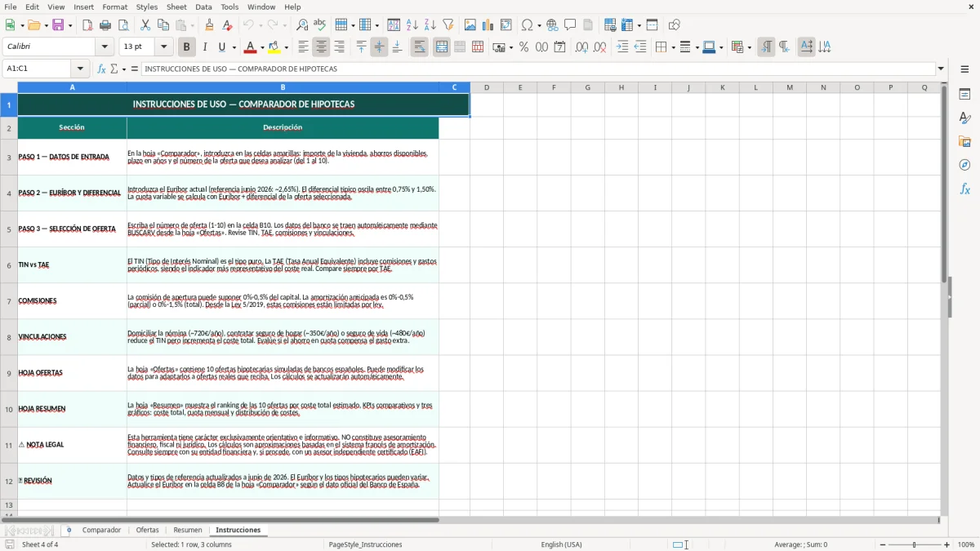Click the zoom slider in status bar
Viewport: 980px width, 551px height.
point(914,544)
